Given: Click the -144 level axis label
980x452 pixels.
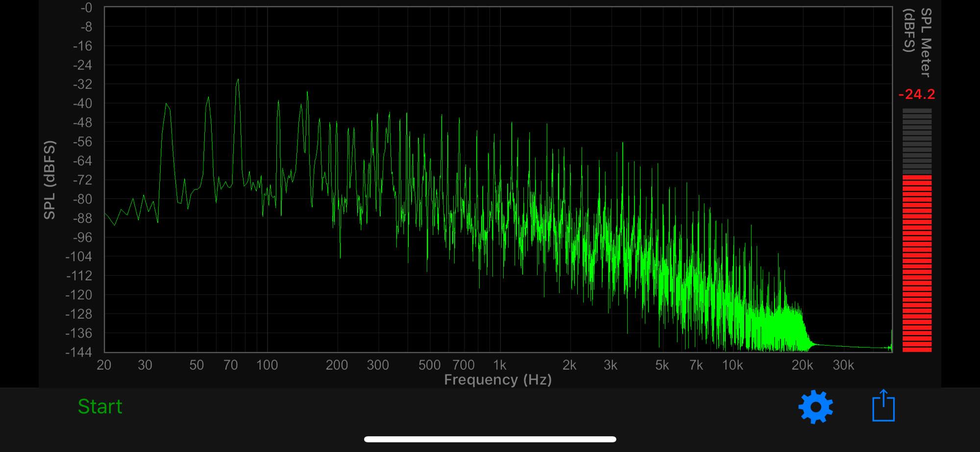Looking at the screenshot, I should point(79,352).
